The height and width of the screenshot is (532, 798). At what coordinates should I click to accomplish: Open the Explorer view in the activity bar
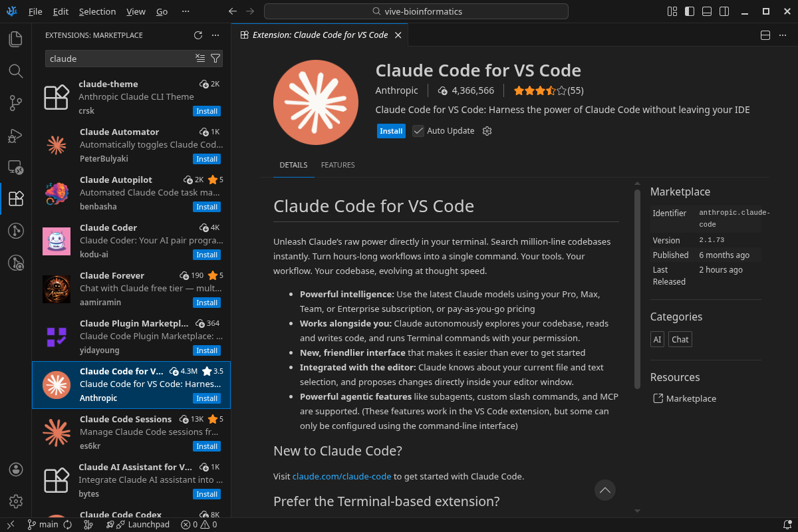[x=16, y=39]
